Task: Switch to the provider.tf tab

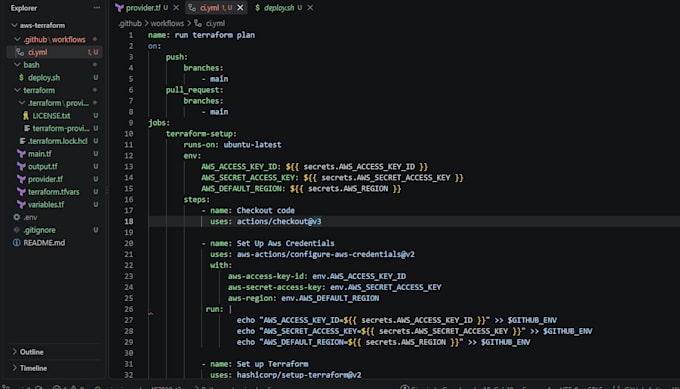Action: 143,8
